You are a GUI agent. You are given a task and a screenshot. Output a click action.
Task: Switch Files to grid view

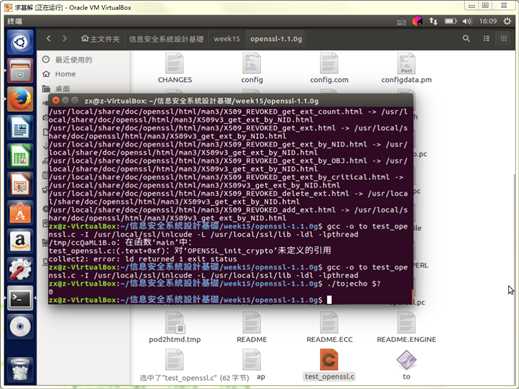(x=504, y=39)
